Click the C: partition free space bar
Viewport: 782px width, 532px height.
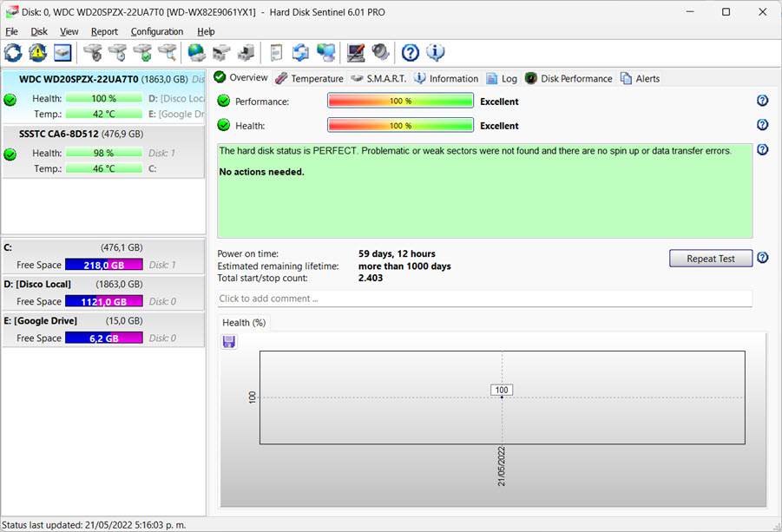(104, 265)
